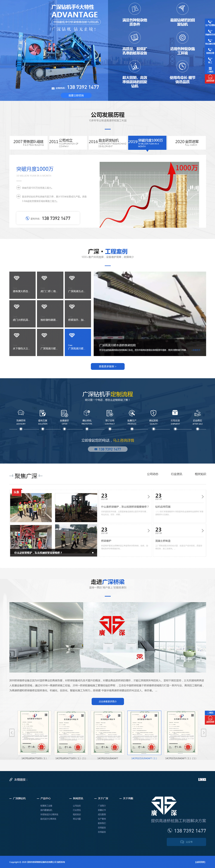The width and height of the screenshot is (215, 868).
Task: Select the 2011 公司成立 timeline tab
Action: [x=68, y=143]
